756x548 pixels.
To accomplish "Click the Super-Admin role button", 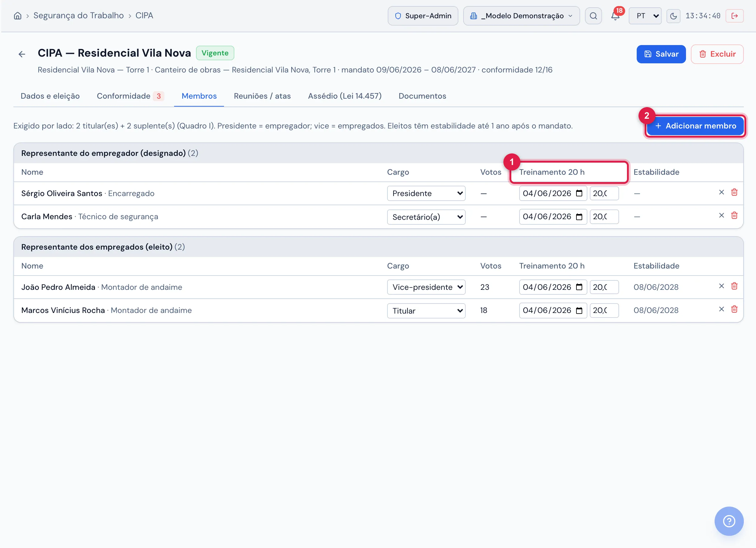I will [x=423, y=16].
